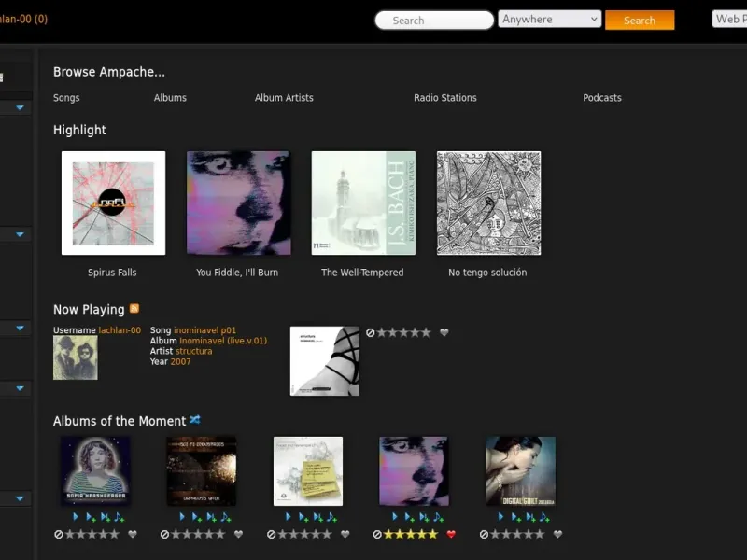Clear rating on yellow sticky notes album
747x560 pixels.
click(x=271, y=534)
